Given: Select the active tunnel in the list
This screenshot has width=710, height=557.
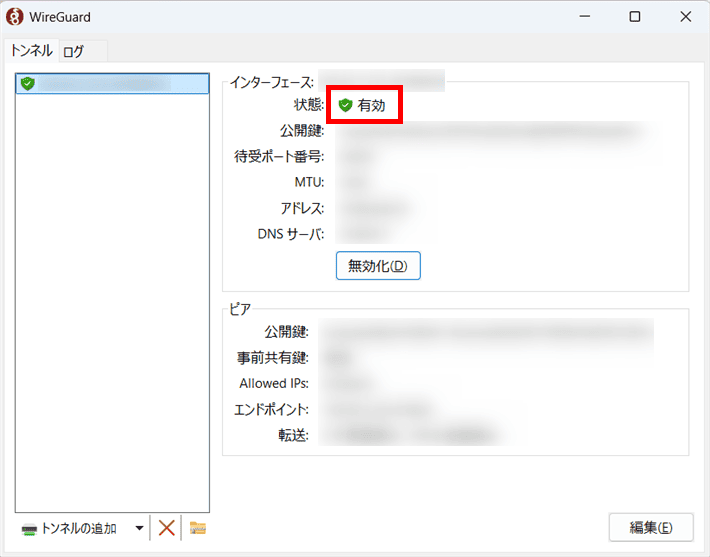Looking at the screenshot, I should pyautogui.click(x=112, y=84).
